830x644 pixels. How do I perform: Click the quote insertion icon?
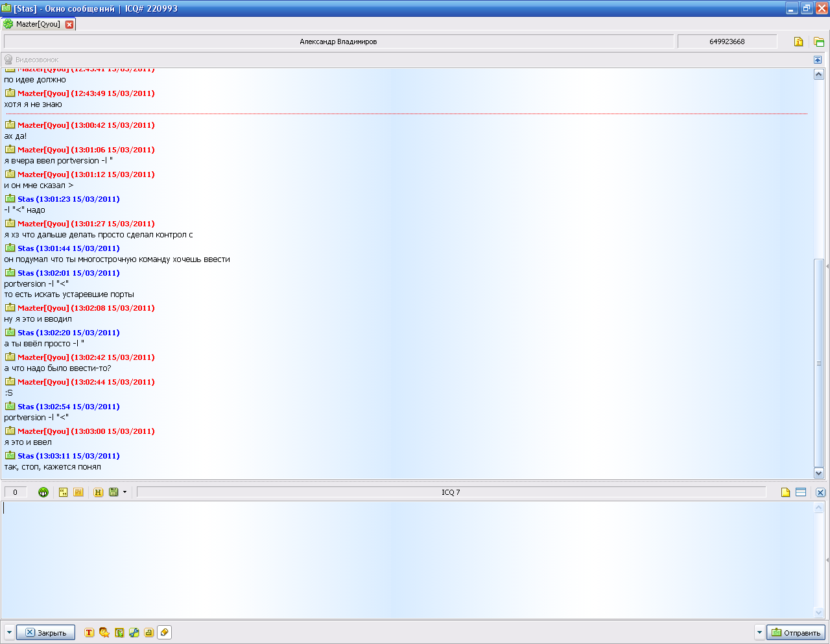tap(63, 492)
